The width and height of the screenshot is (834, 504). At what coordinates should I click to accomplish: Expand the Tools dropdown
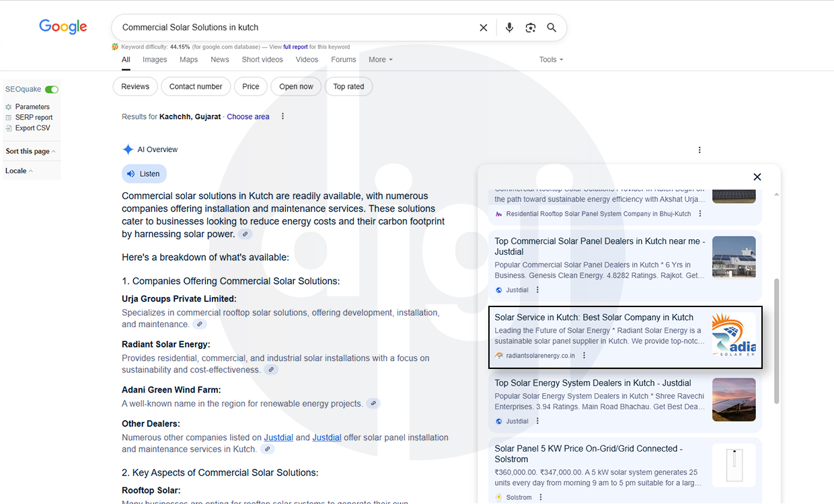tap(551, 60)
